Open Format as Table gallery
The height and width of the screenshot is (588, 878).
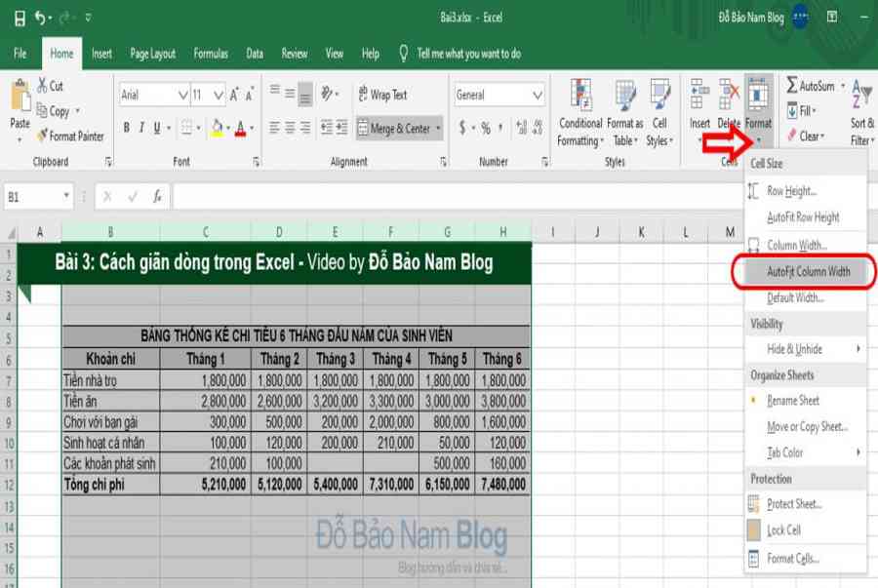pos(625,113)
